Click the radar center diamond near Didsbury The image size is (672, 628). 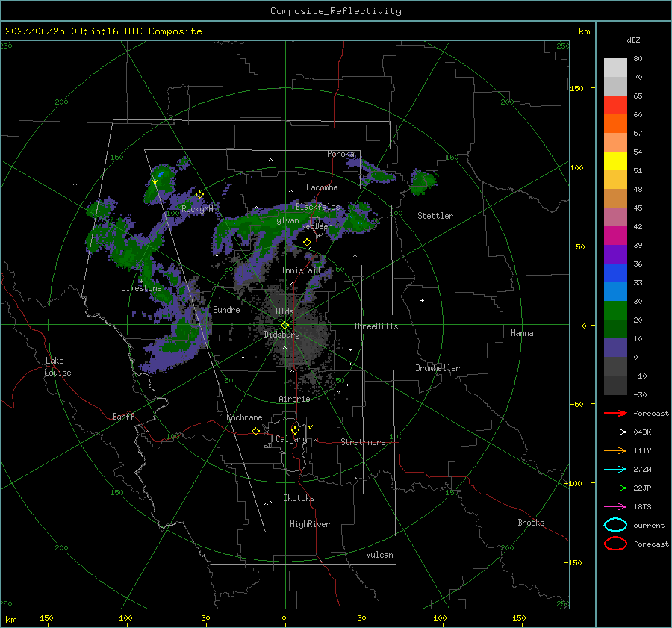coord(284,326)
